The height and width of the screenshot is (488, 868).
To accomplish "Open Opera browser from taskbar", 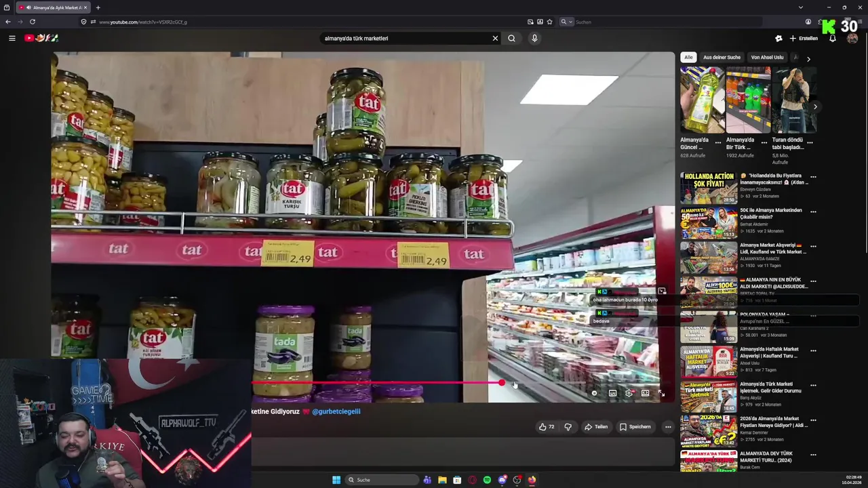I will coord(472,480).
